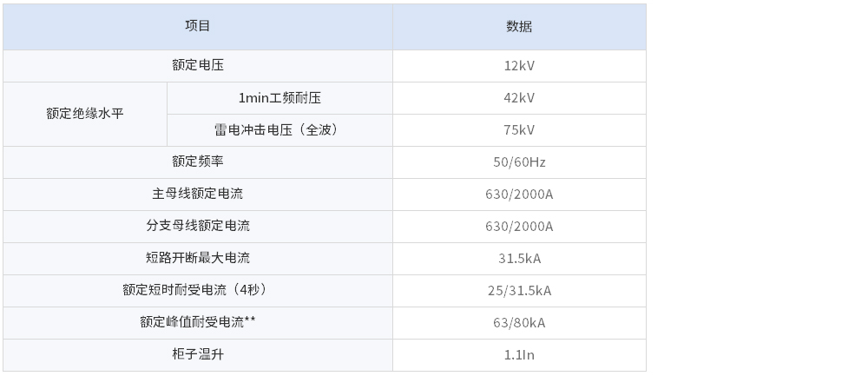Viewport: 868px width, 376px height.
Task: Select the 主母线额定电流 label
Action: pyautogui.click(x=198, y=195)
